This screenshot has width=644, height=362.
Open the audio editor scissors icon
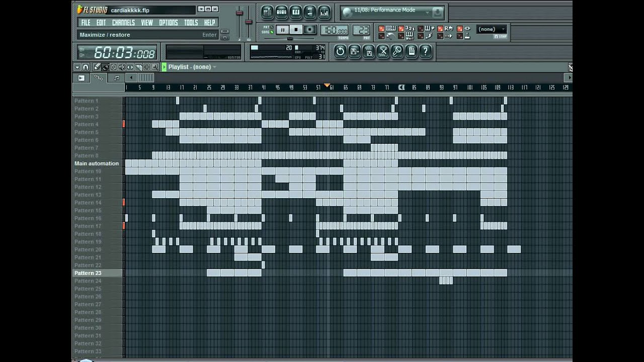point(383,51)
